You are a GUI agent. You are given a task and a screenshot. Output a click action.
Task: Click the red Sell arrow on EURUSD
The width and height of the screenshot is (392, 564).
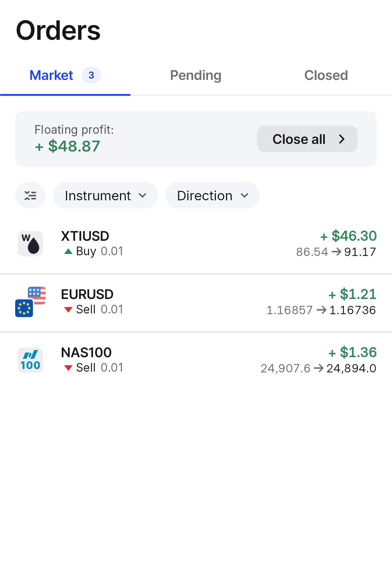(x=68, y=309)
